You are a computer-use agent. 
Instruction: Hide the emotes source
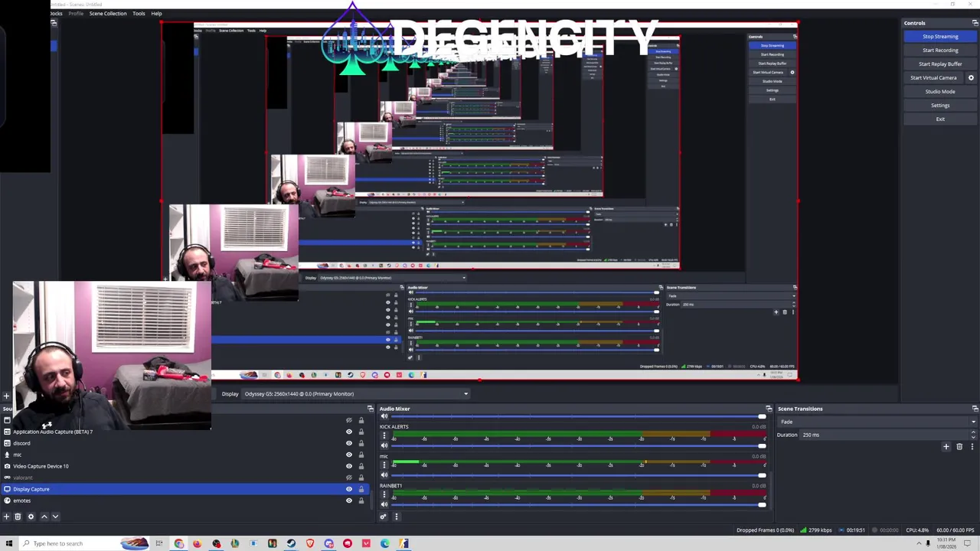pyautogui.click(x=349, y=500)
